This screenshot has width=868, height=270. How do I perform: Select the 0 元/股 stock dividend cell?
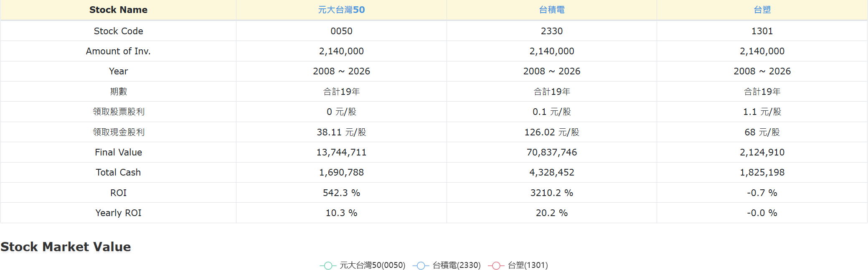click(341, 112)
